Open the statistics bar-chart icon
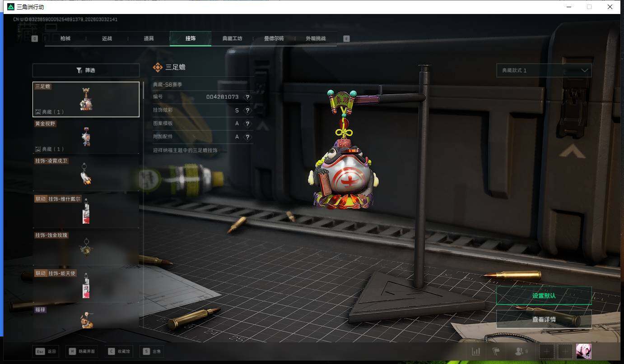624x364 pixels. point(476,351)
